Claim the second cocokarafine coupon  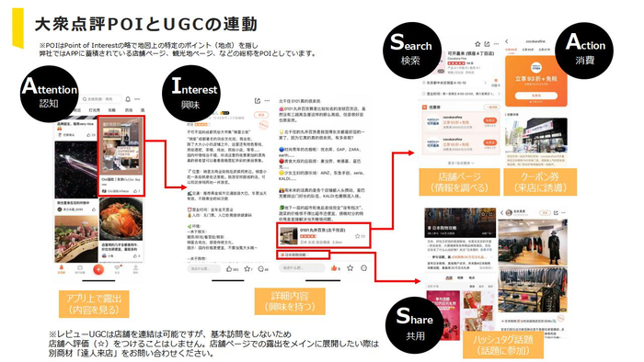tap(490, 142)
